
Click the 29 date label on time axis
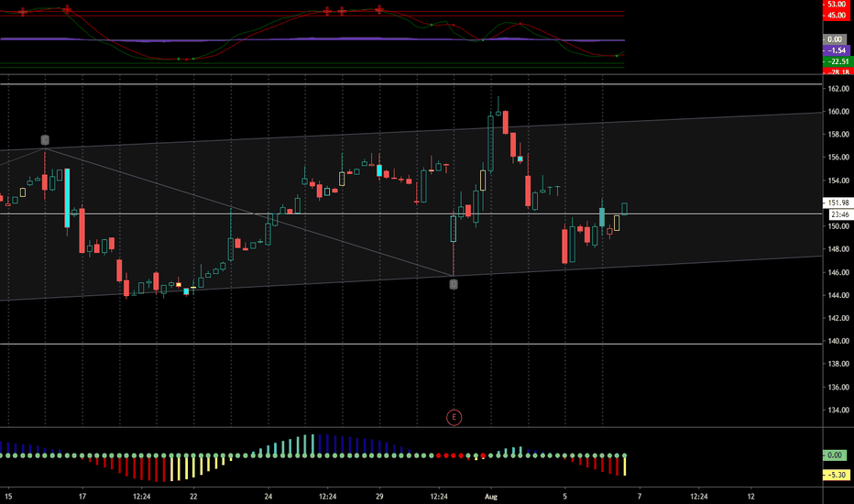[x=379, y=497]
